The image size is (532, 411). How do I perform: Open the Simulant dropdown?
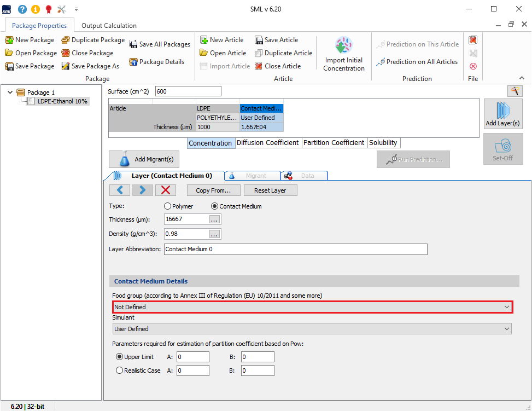[312, 329]
